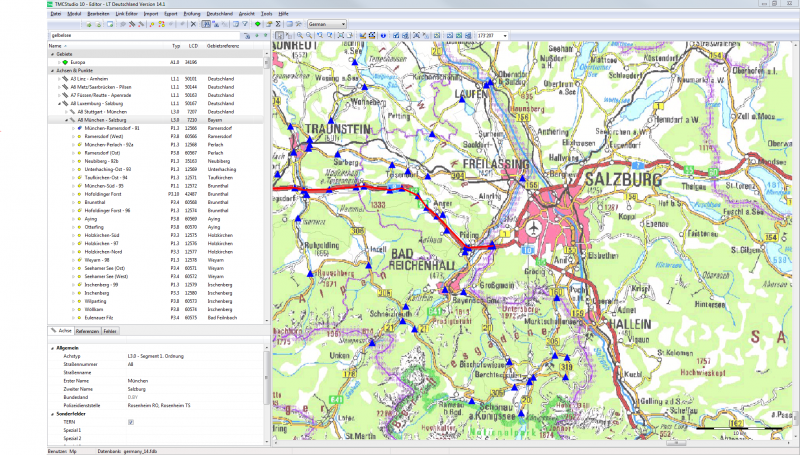The height and width of the screenshot is (455, 800).
Task: Select München-Ramersdorf - 91 in the list
Action: tap(111, 128)
